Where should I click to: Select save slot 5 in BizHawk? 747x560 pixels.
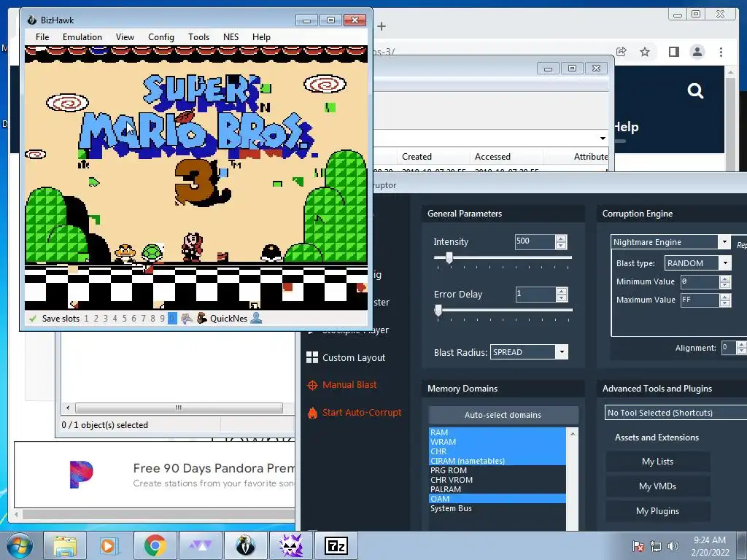click(x=124, y=319)
